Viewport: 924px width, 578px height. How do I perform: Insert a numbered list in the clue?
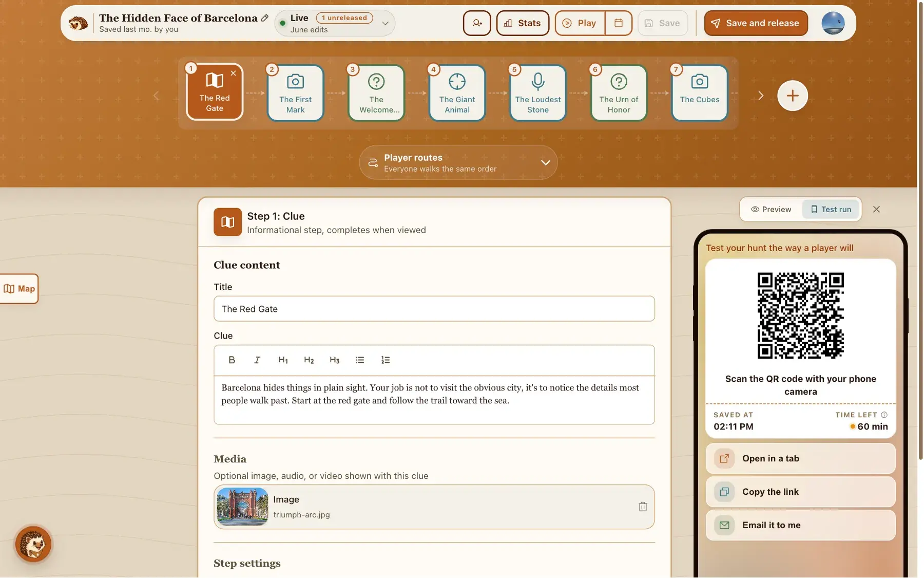(386, 360)
